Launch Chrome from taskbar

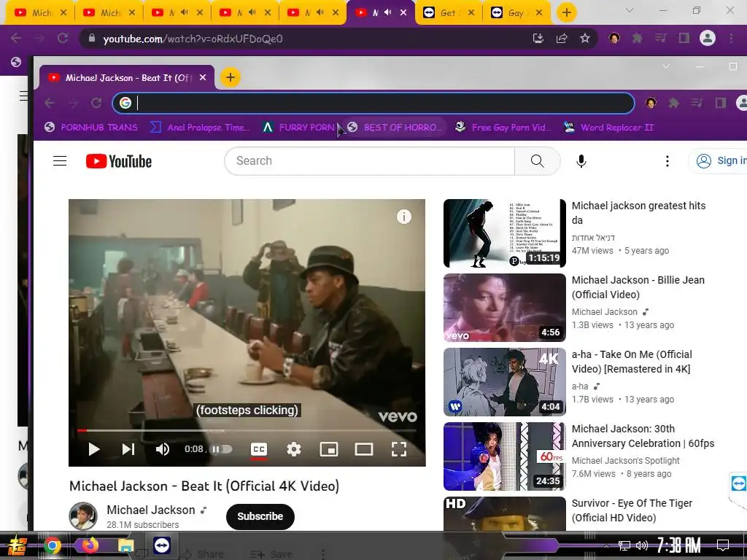point(52,545)
